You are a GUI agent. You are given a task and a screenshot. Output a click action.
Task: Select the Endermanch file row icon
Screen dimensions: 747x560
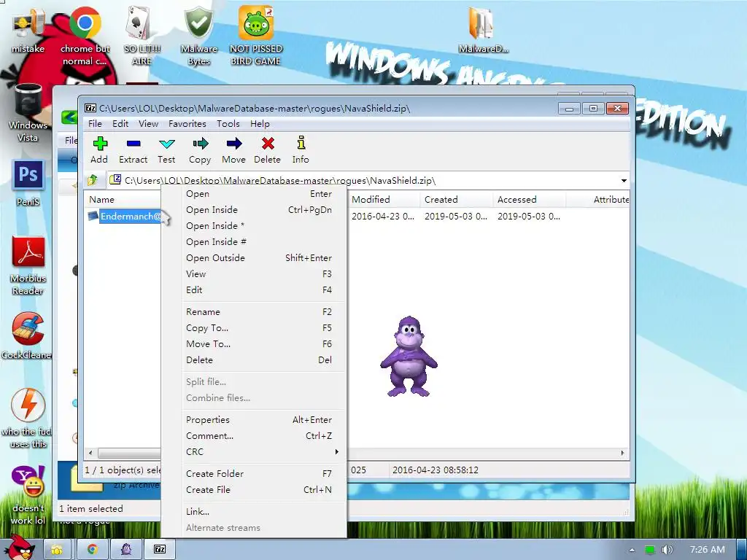[x=93, y=216]
